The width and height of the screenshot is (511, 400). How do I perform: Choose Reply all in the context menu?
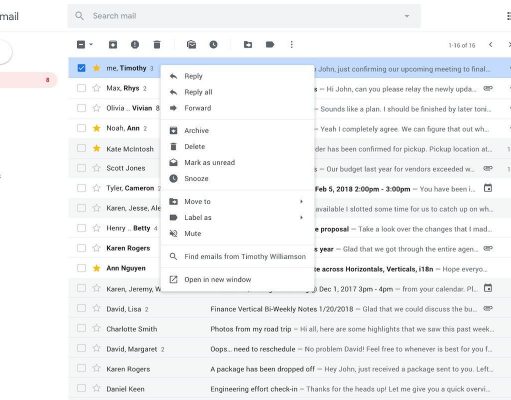point(237,92)
